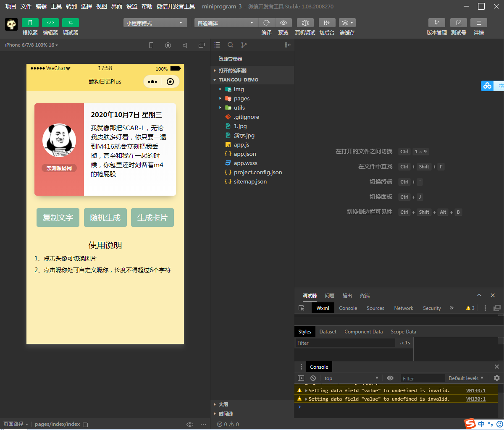Toggle the simulator panel button
504x430 pixels.
[x=30, y=23]
